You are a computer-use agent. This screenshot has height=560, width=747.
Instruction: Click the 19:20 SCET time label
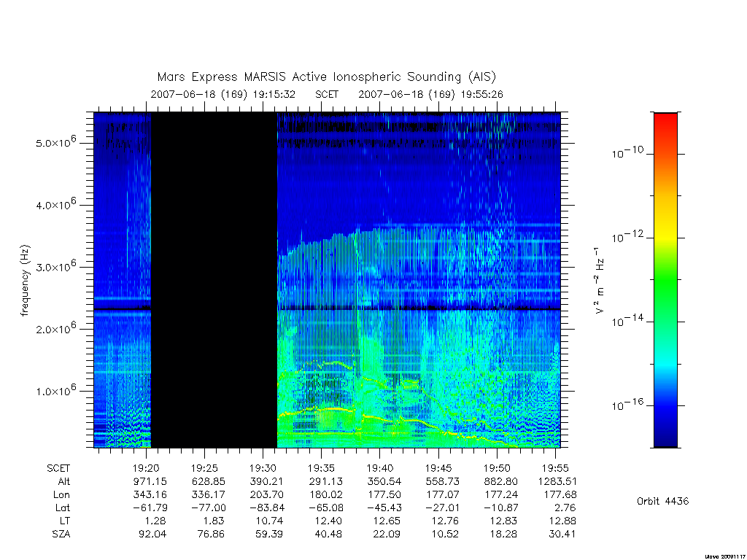pyautogui.click(x=146, y=468)
